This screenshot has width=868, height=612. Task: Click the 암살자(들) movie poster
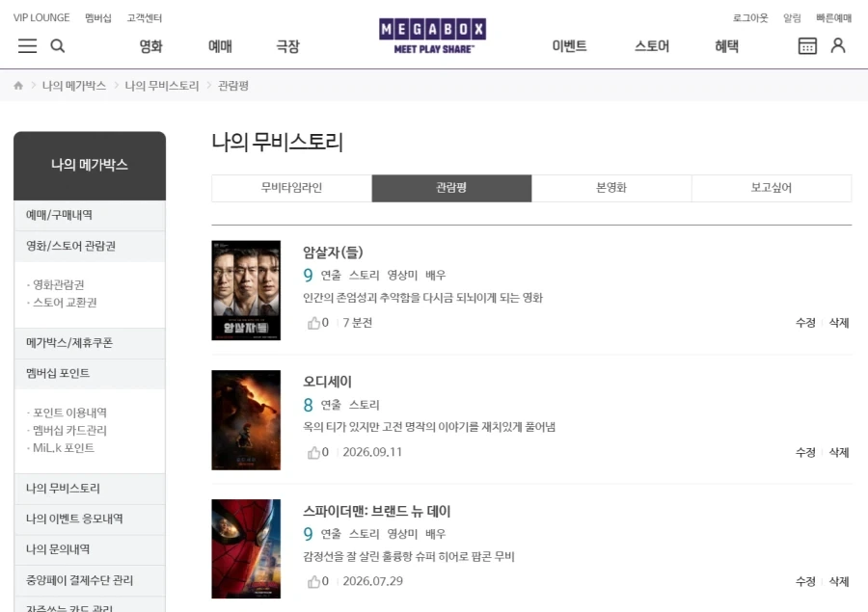pos(246,290)
